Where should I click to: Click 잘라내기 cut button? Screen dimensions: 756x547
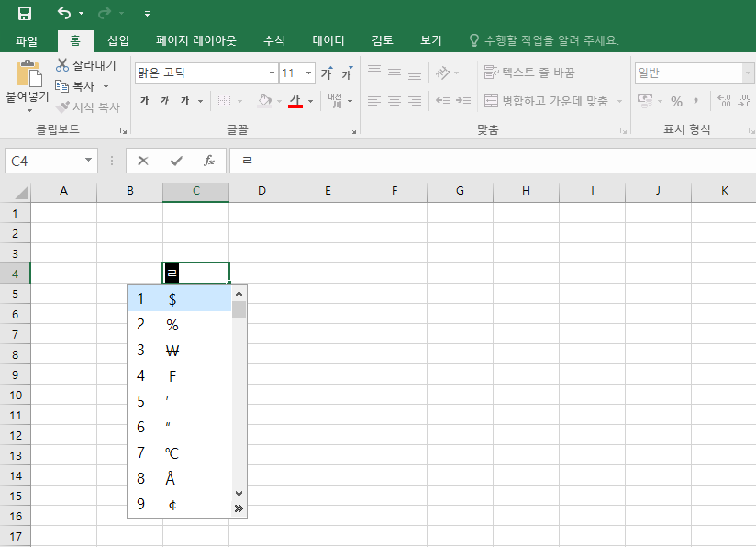(87, 65)
